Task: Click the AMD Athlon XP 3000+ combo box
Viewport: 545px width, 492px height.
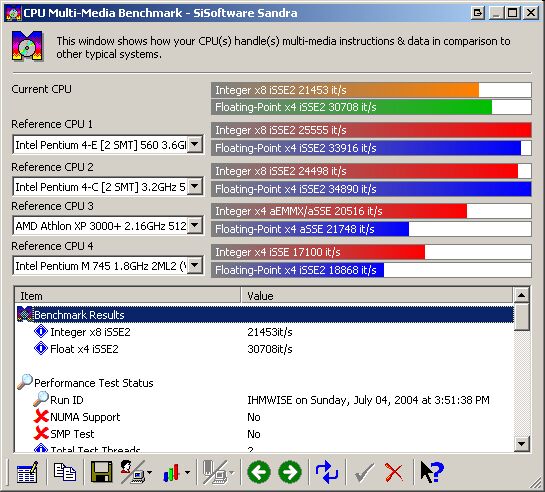Action: 108,226
